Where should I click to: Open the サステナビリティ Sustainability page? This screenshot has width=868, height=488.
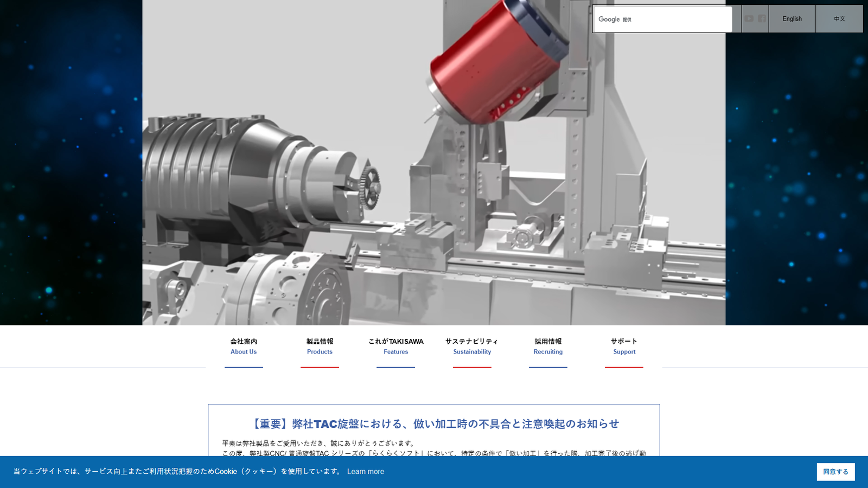[x=471, y=346]
